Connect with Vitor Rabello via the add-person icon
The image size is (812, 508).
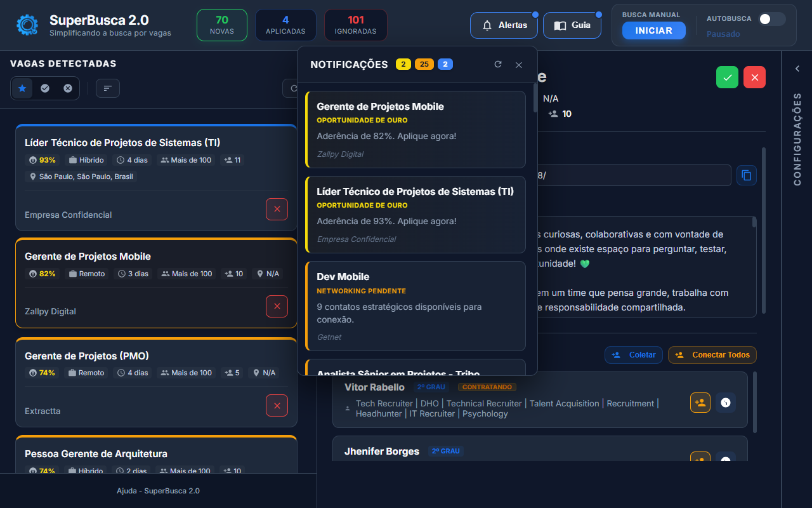point(700,402)
